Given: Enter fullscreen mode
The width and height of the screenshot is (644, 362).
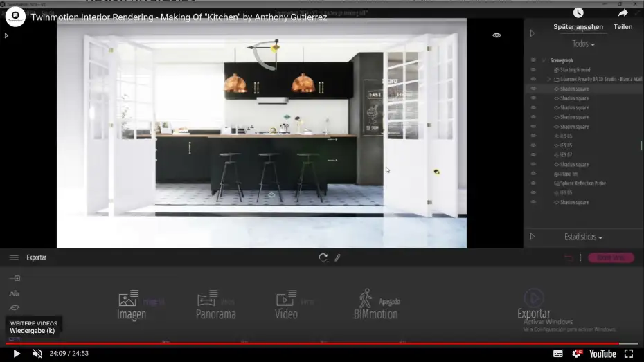Looking at the screenshot, I should (629, 354).
